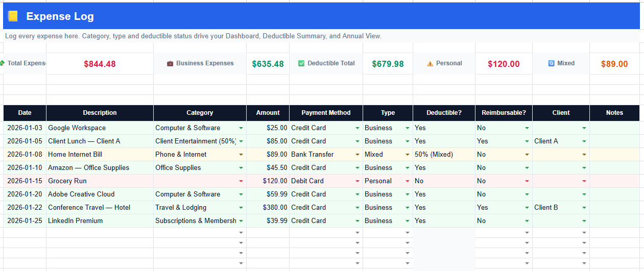
Task: Select the $380.00 amount cell
Action: pyautogui.click(x=268, y=208)
